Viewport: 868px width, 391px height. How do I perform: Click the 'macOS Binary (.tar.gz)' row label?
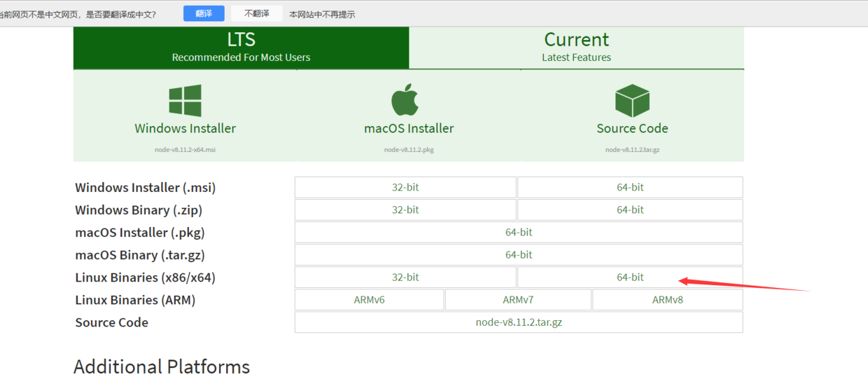[x=140, y=255]
